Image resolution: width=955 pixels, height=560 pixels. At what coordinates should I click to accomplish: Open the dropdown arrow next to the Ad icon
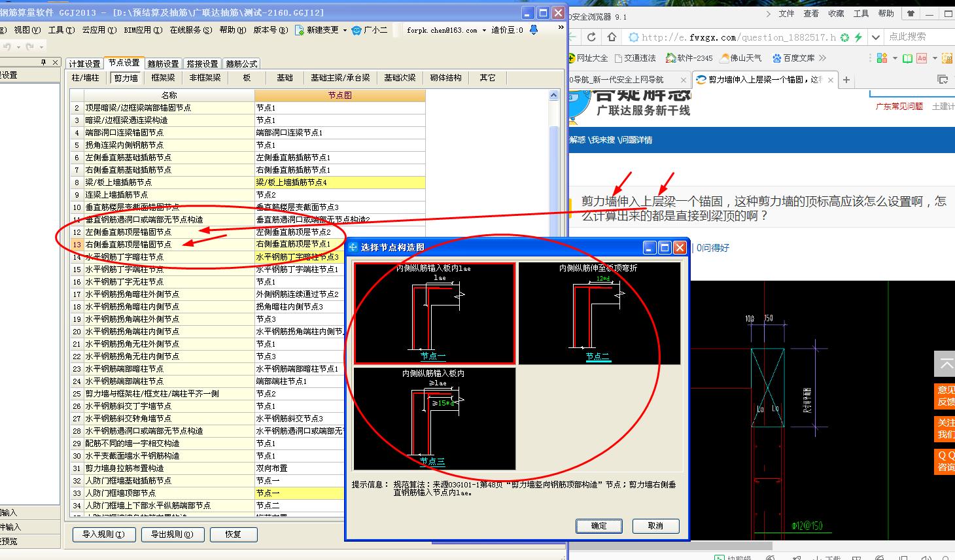[x=935, y=58]
